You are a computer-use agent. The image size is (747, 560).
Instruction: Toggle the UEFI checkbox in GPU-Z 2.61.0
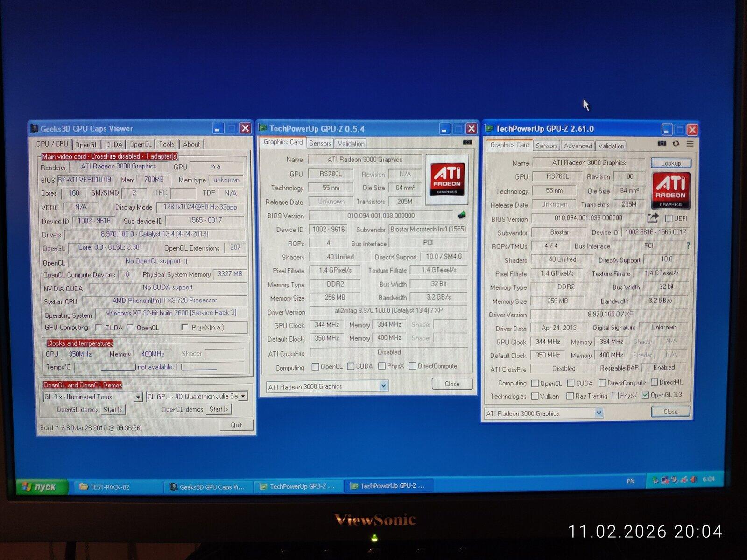(x=669, y=218)
